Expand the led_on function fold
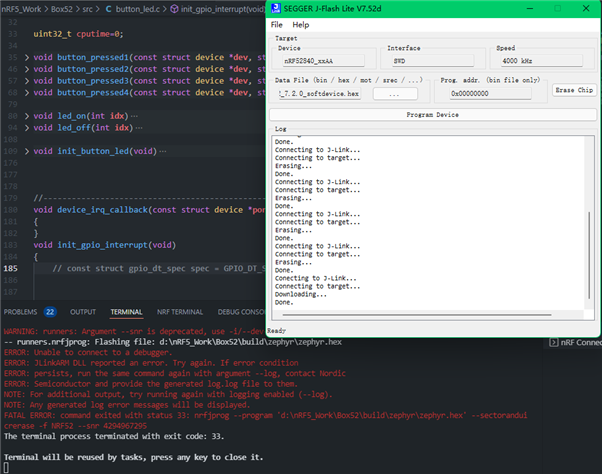 pyautogui.click(x=27, y=116)
